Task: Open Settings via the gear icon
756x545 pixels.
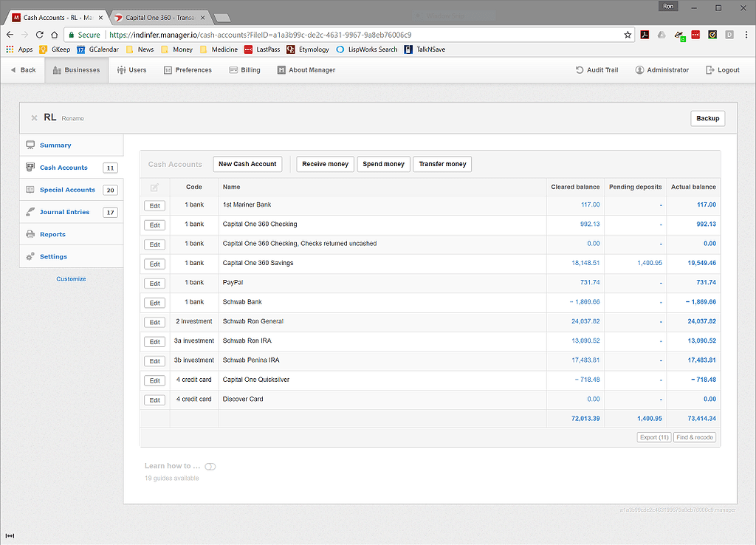Action: pos(30,256)
